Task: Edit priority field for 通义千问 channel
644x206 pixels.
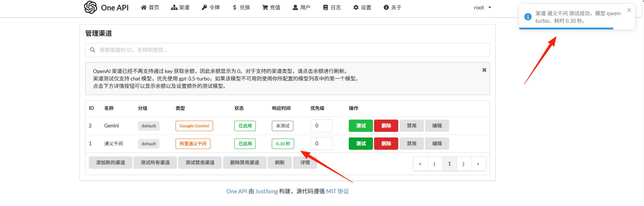Action: [322, 144]
